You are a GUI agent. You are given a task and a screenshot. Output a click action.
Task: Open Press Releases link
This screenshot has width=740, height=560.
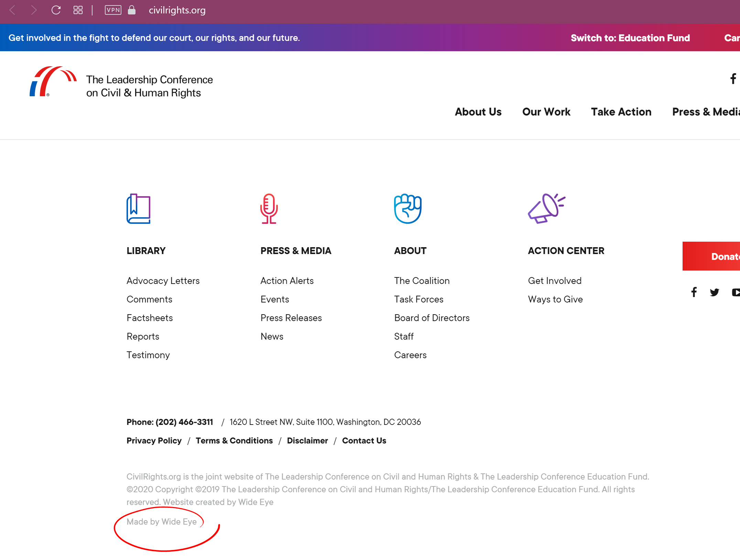291,318
